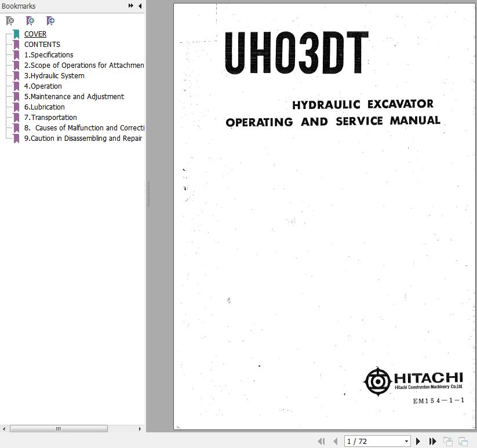The width and height of the screenshot is (477, 448).
Task: Click the EM154-1-1 document code
Action: 438,400
